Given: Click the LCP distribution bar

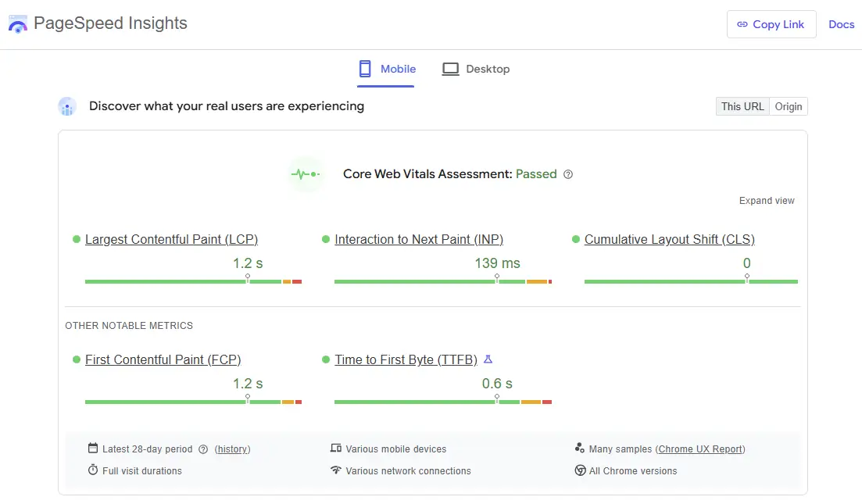Looking at the screenshot, I should (194, 281).
